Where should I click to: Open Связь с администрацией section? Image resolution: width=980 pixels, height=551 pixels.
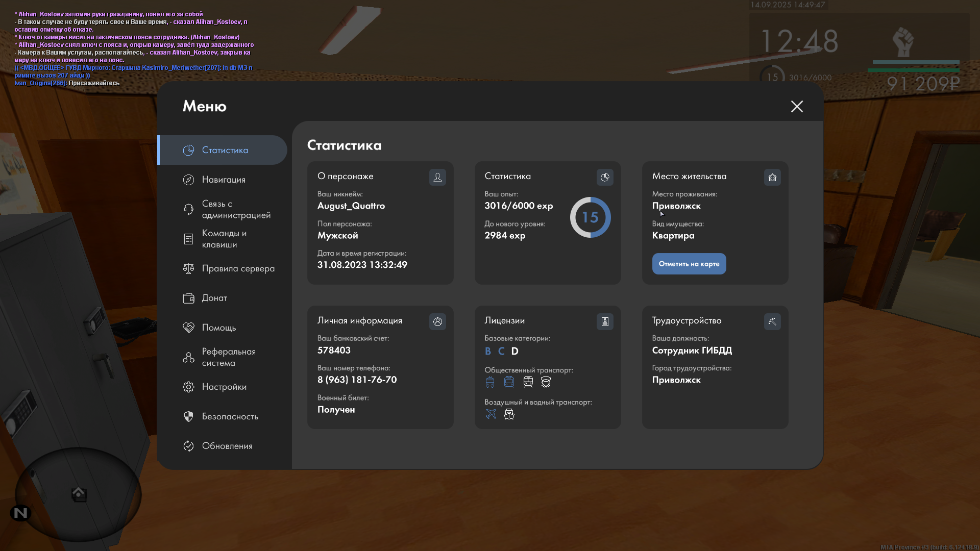tap(235, 209)
